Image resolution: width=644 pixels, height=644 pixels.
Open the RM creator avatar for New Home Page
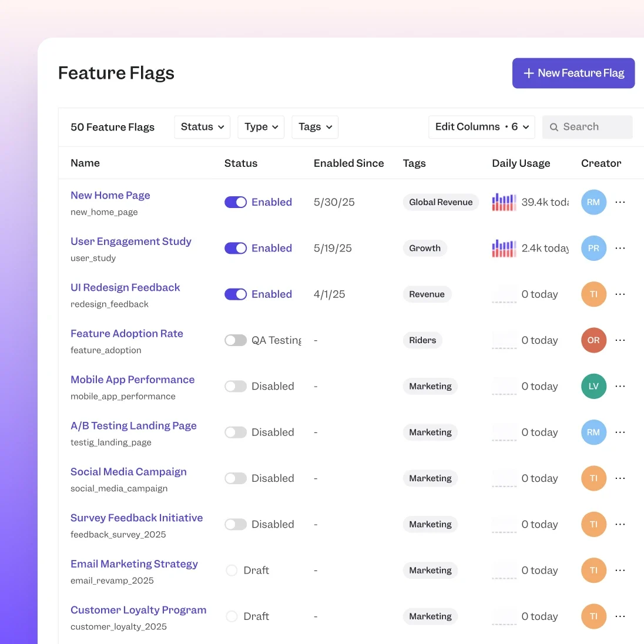593,202
